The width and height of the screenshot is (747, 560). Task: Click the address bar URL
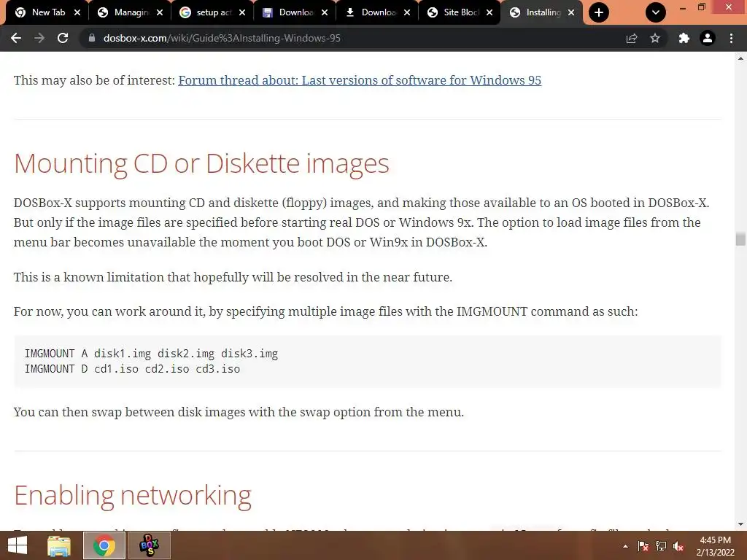point(222,38)
